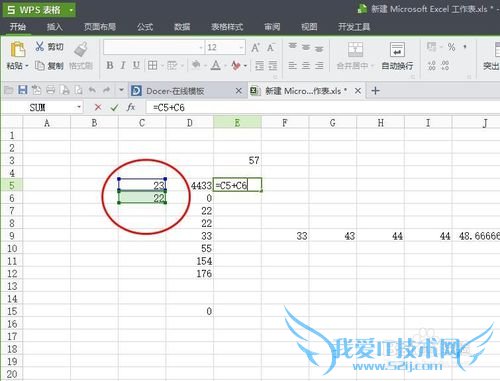Screen dimensions: 500x381
Task: Open the 审阅 ribbon tab
Action: pos(272,27)
